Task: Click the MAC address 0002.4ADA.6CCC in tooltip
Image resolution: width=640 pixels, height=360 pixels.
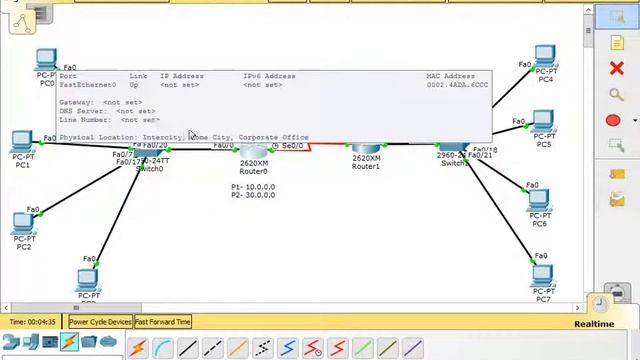Action: click(457, 85)
